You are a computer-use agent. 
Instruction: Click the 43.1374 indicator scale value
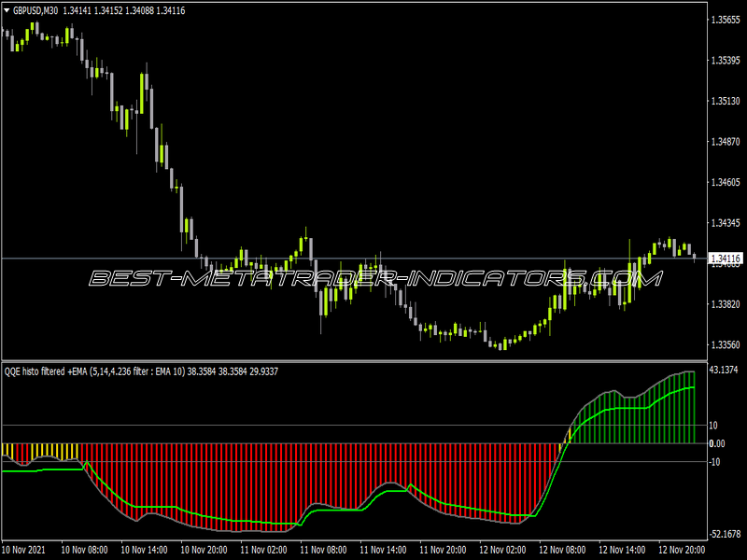tap(724, 370)
